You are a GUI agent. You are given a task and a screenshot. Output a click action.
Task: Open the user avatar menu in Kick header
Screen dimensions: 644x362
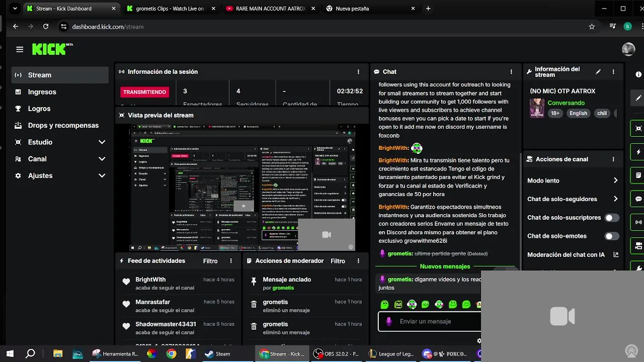628,49
